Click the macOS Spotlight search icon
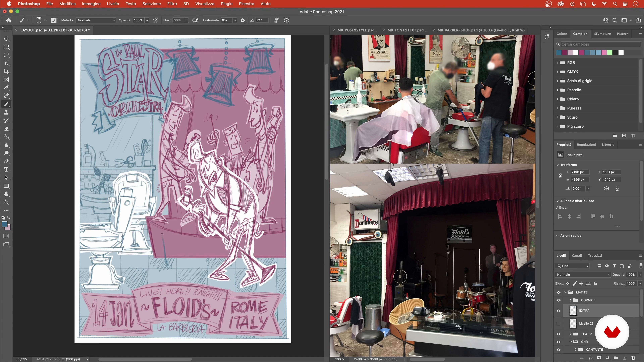The height and width of the screenshot is (362, 644). coord(615,4)
